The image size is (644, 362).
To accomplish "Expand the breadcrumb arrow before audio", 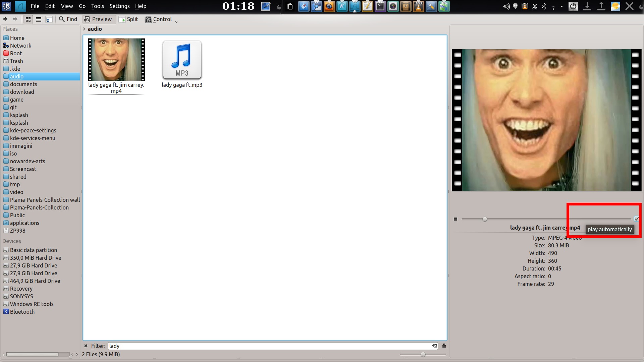I will [84, 29].
